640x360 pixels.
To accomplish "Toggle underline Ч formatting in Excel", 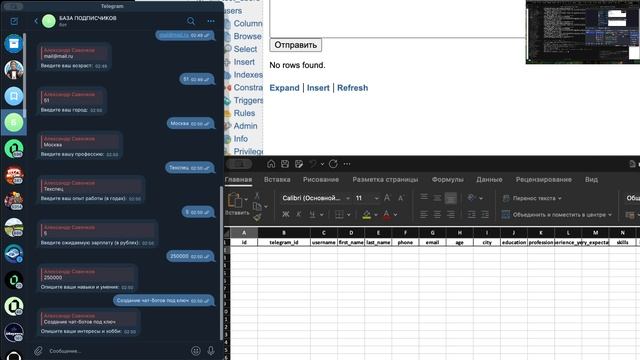I will tap(312, 214).
